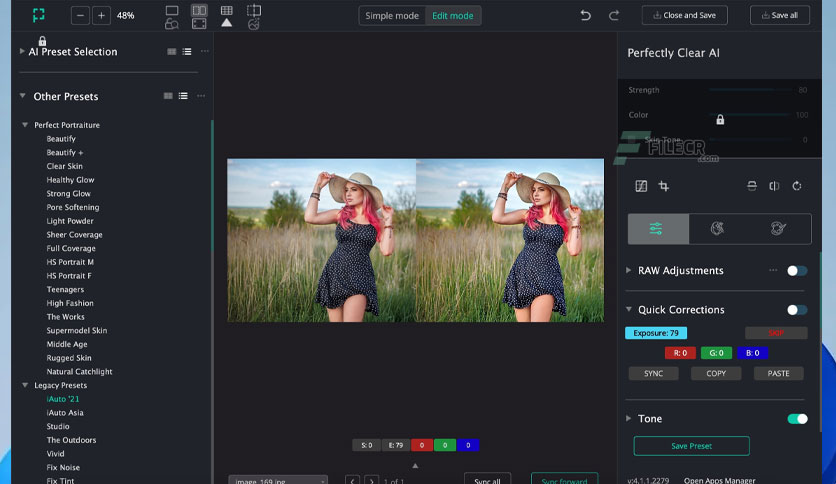836x484 pixels.
Task: Toggle the RAW Adjustments switch
Action: coord(797,271)
